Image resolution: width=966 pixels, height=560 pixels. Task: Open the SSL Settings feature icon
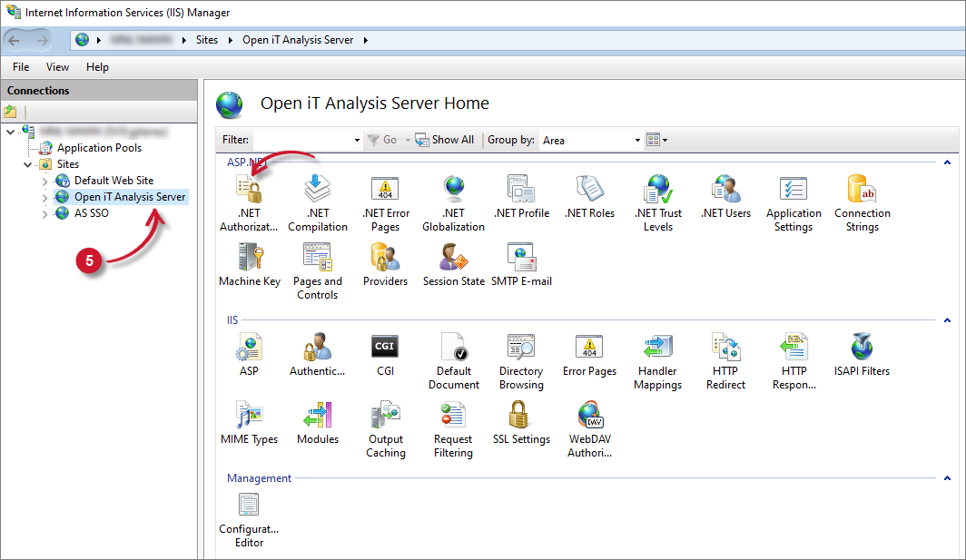click(x=521, y=417)
